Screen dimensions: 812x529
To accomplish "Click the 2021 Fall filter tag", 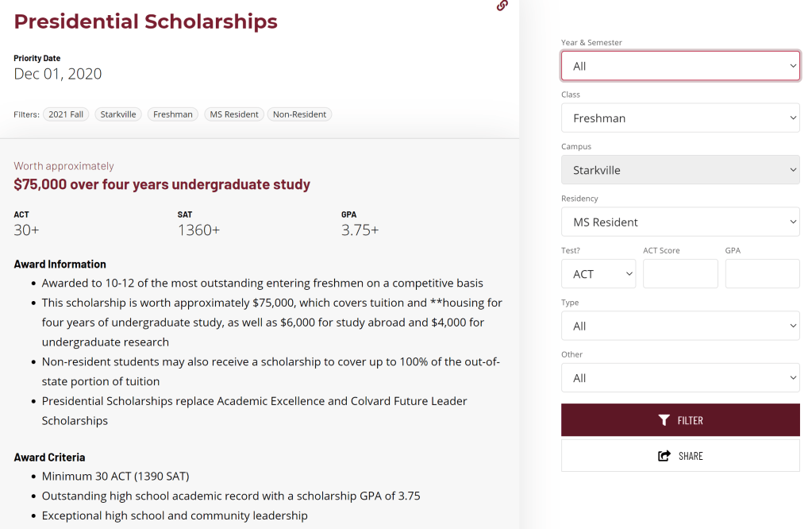I will (66, 114).
